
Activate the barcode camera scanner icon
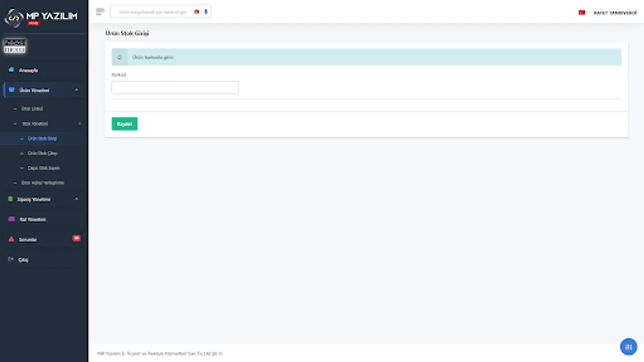coord(196,11)
